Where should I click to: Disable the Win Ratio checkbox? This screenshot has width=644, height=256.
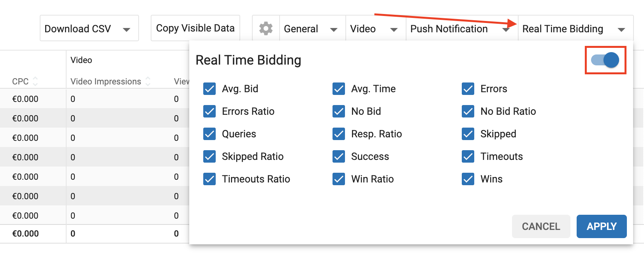point(339,179)
